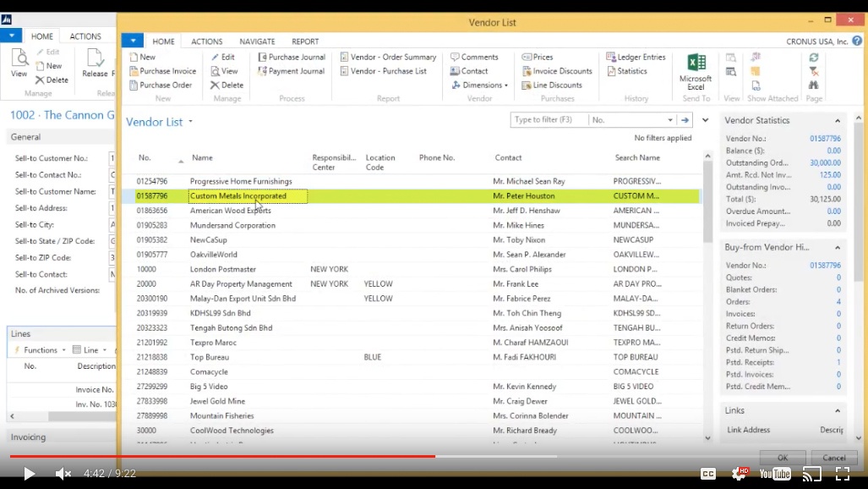This screenshot has width=868, height=489.
Task: Switch to HOME tab in Vendor List
Action: coord(163,41)
